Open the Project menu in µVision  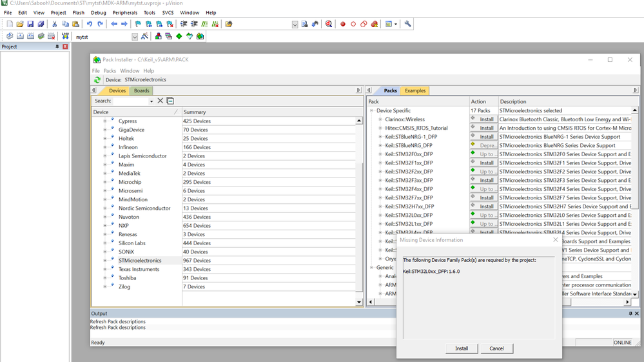click(58, 13)
